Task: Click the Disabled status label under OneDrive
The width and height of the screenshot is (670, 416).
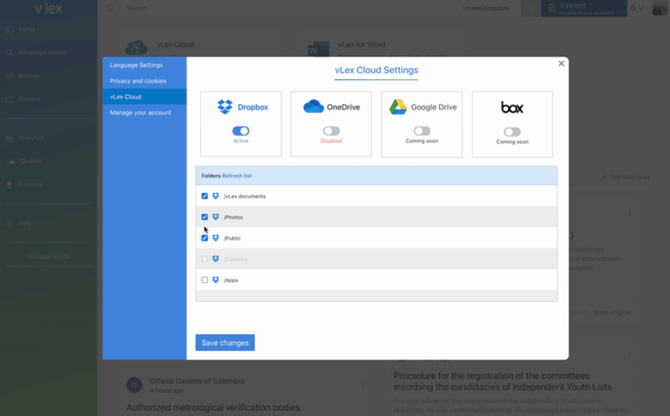Action: click(331, 141)
